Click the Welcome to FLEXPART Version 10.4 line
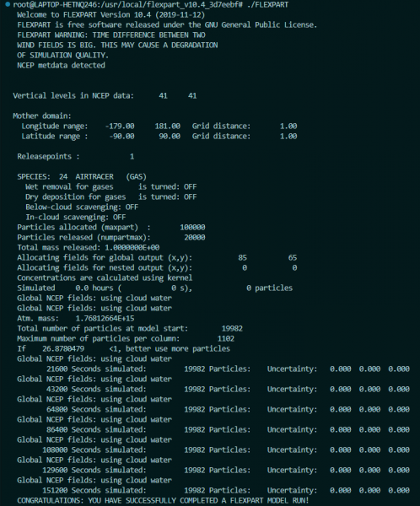The height and width of the screenshot is (506, 420). pos(110,15)
